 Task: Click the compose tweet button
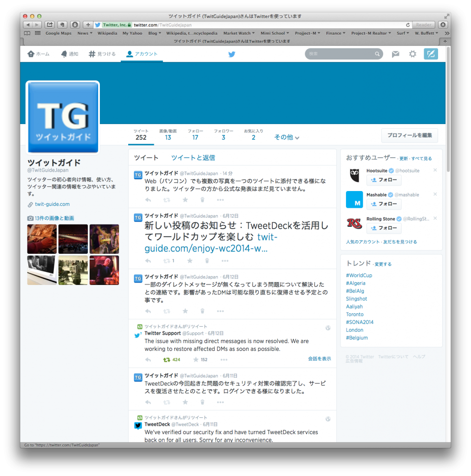coord(431,54)
